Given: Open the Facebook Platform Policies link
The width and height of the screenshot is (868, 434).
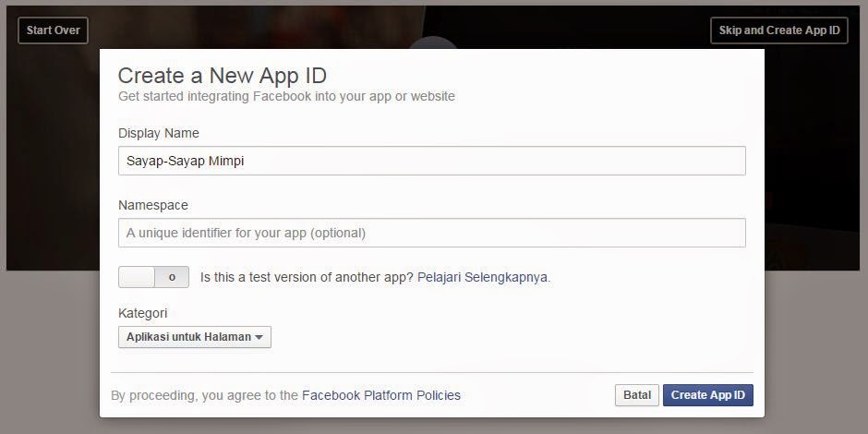Looking at the screenshot, I should tap(380, 395).
